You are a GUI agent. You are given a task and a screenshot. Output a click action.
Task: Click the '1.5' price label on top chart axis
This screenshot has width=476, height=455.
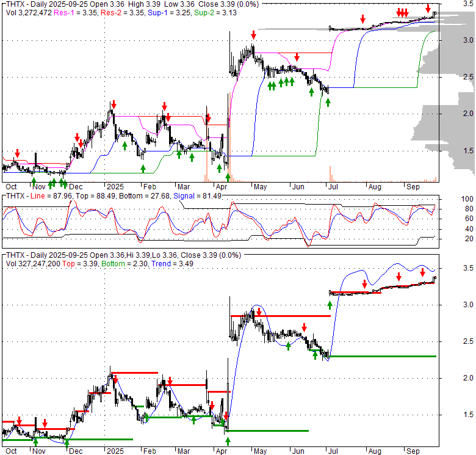[x=468, y=151]
